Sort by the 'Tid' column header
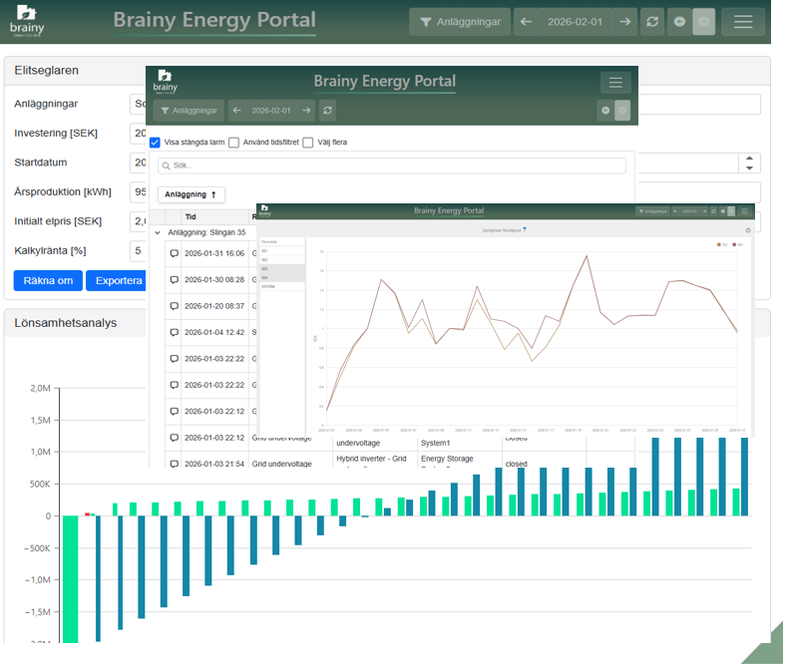Image resolution: width=793 pixels, height=672 pixels. (191, 216)
